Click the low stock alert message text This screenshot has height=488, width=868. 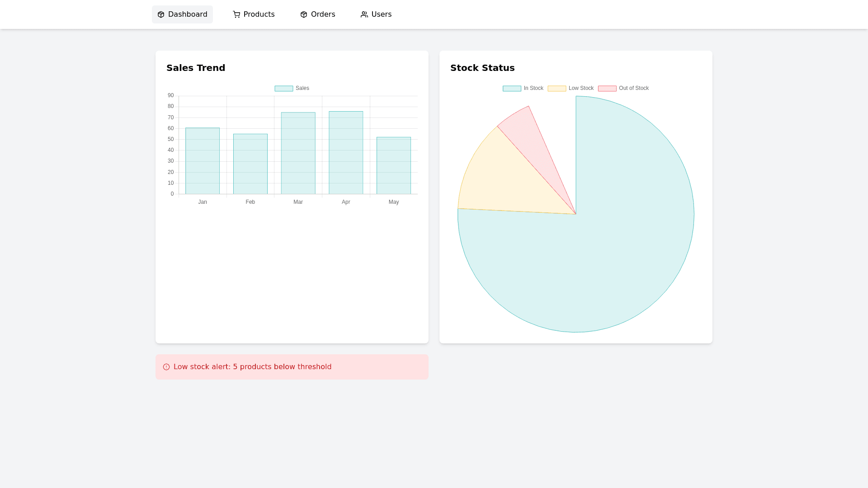(252, 367)
